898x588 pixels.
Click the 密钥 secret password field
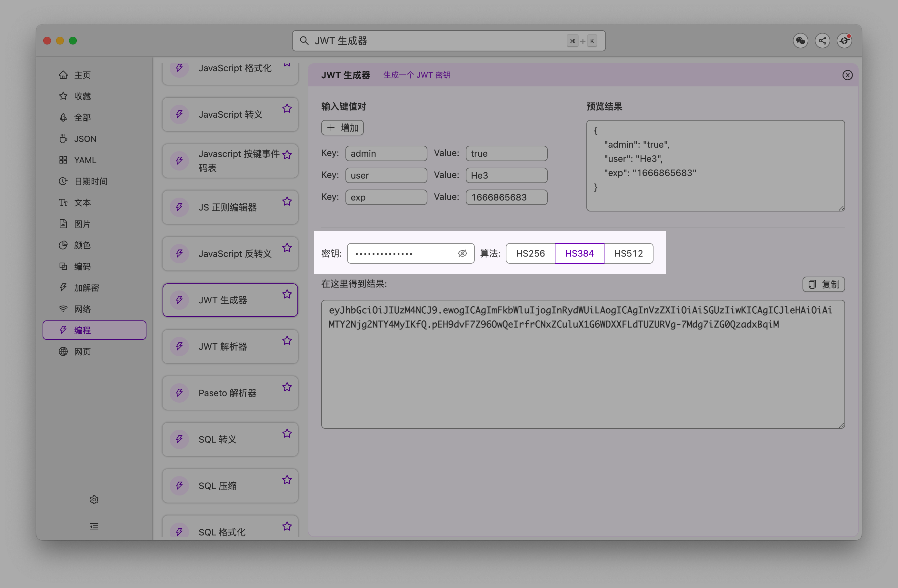(x=411, y=253)
